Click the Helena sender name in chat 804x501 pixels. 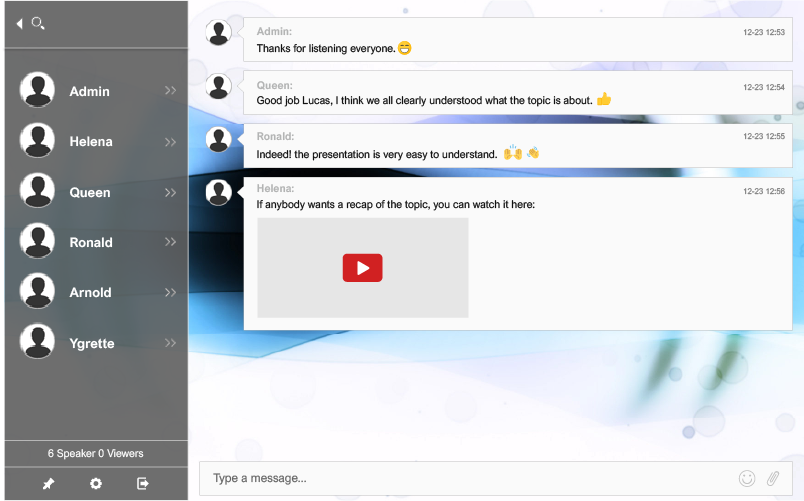276,188
